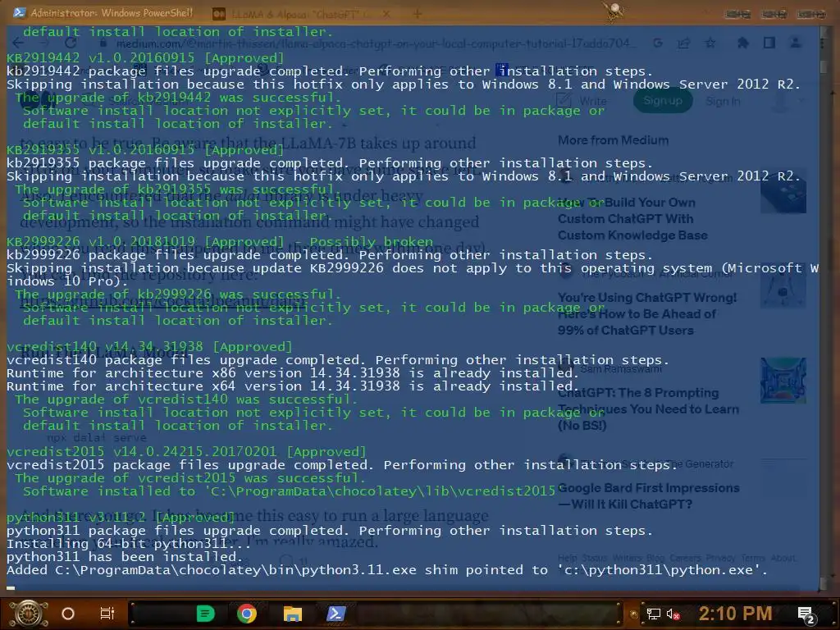Click line vcredist140 v14.34.31938 [Approved]

tap(149, 347)
